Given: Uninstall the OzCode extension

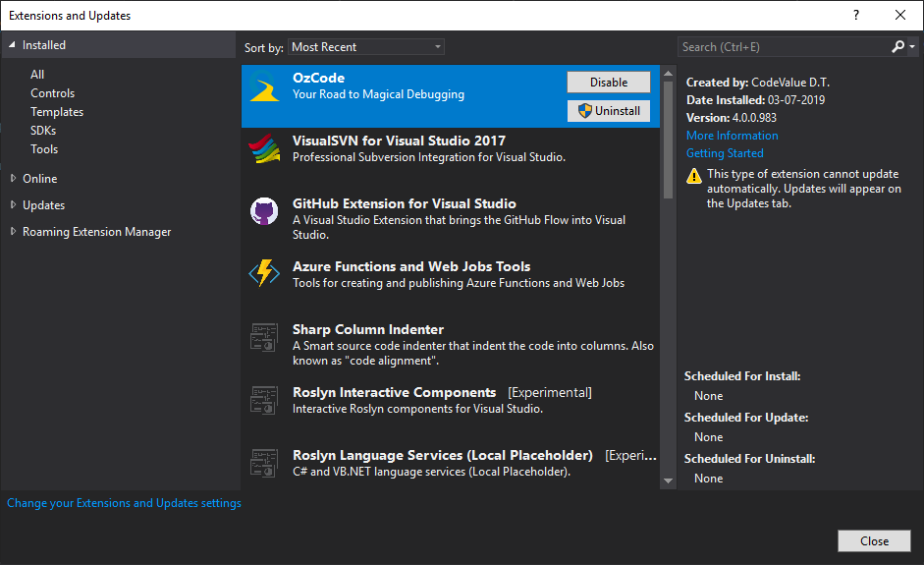Looking at the screenshot, I should click(x=609, y=111).
